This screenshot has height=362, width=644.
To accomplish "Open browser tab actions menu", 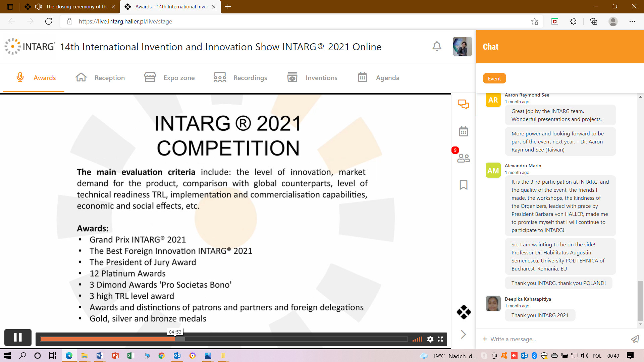I will (x=10, y=7).
